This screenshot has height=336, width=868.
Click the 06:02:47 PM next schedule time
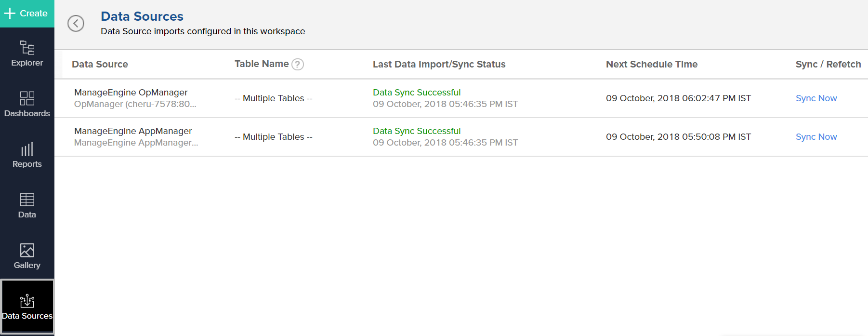point(678,98)
